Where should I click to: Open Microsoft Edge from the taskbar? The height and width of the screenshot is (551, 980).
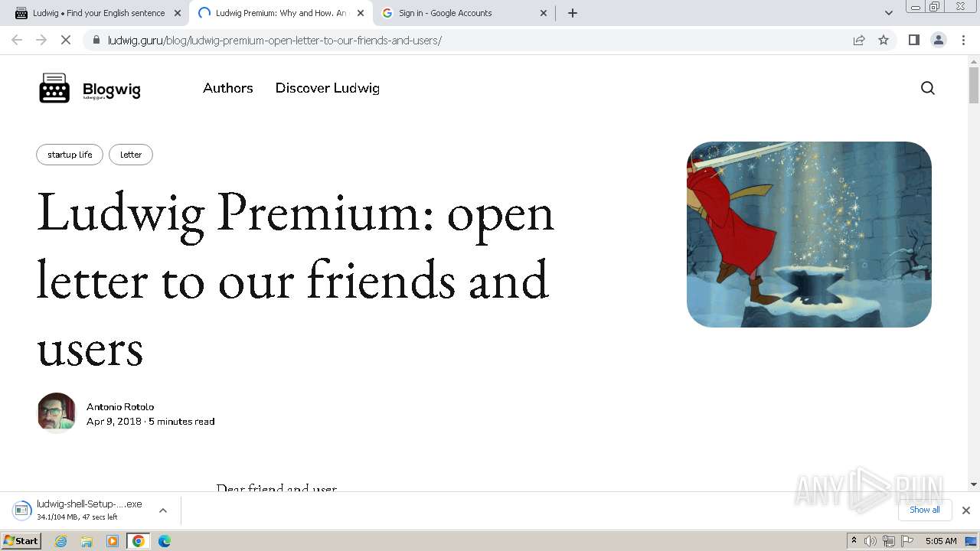click(x=164, y=541)
